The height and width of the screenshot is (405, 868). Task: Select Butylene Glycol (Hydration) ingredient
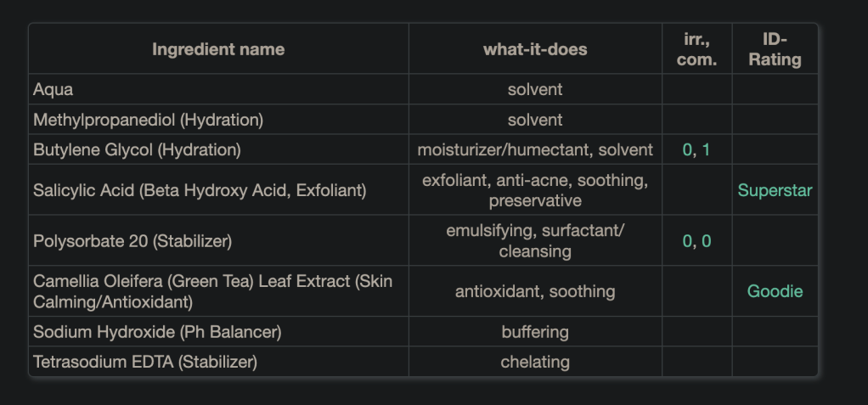[137, 150]
